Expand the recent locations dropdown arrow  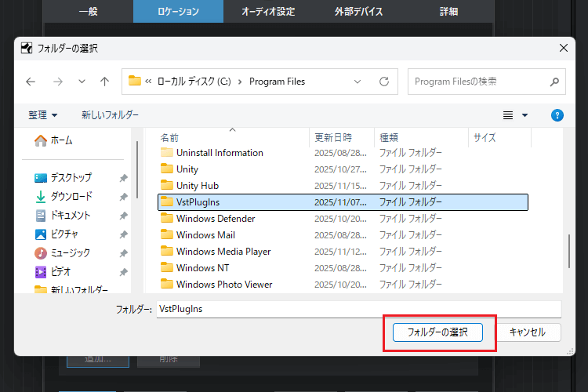point(82,82)
